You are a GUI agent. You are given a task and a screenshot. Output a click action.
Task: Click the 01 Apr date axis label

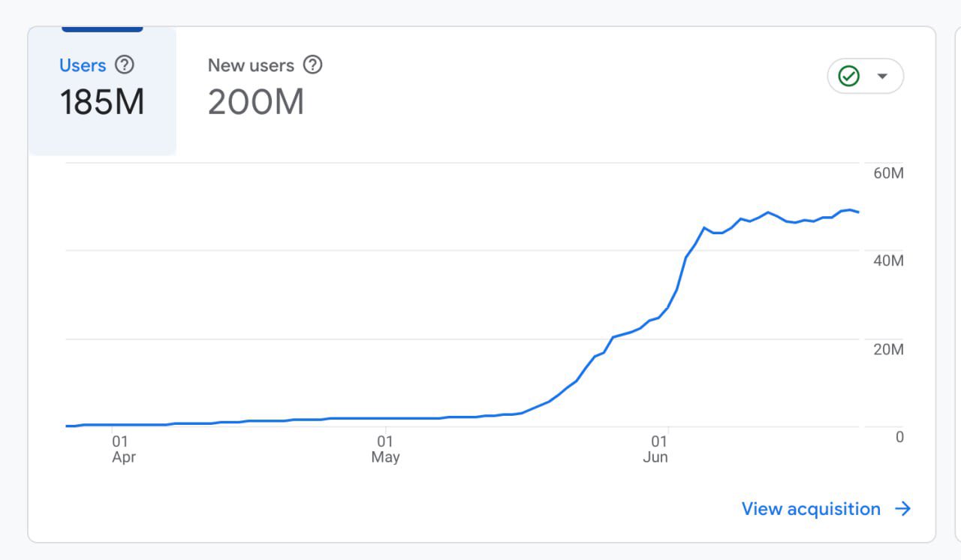coord(123,449)
